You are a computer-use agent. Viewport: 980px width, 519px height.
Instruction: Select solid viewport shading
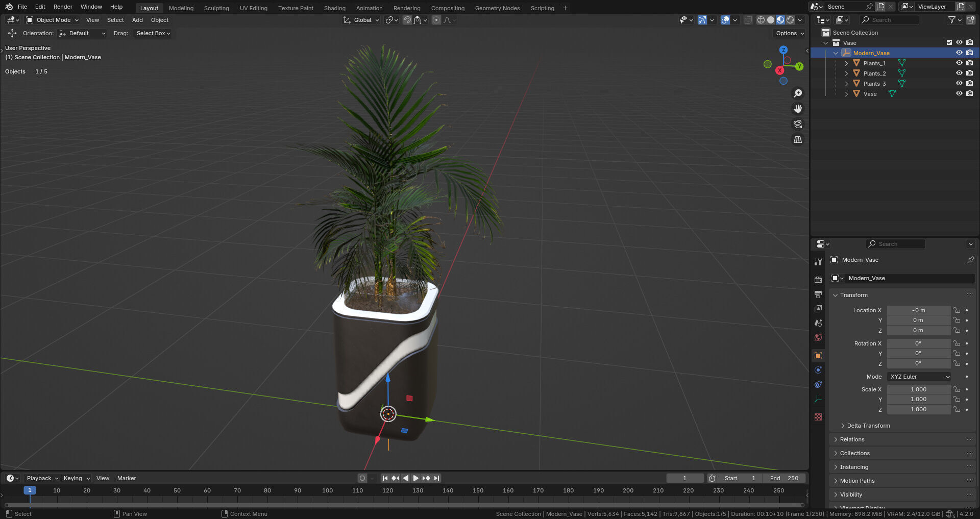tap(771, 20)
